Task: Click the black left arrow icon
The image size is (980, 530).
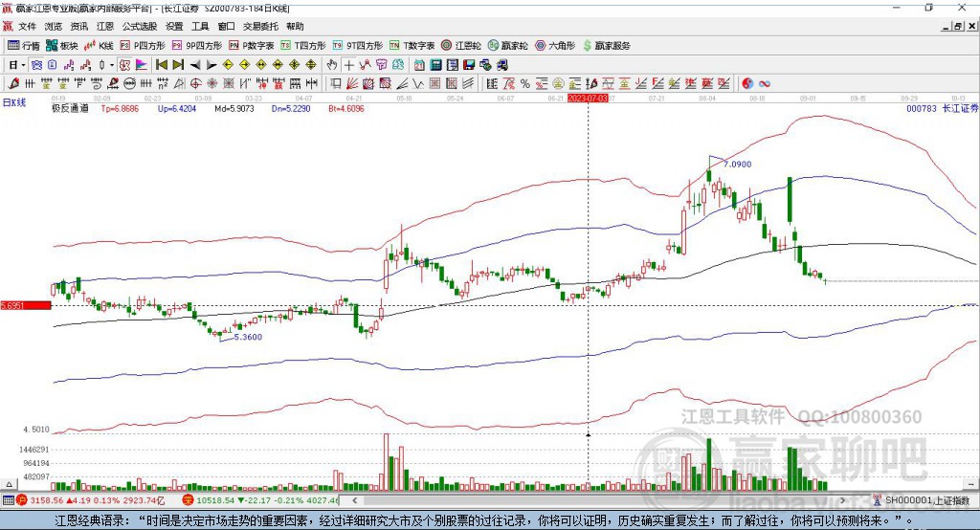Action: tap(195, 65)
